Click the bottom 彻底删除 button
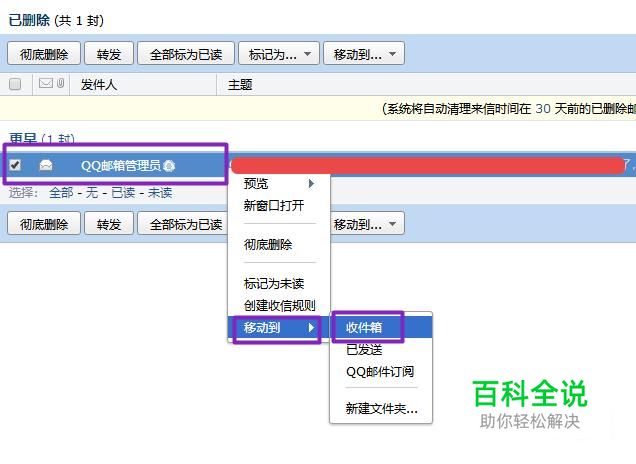Screen dimensions: 636x464 44,223
